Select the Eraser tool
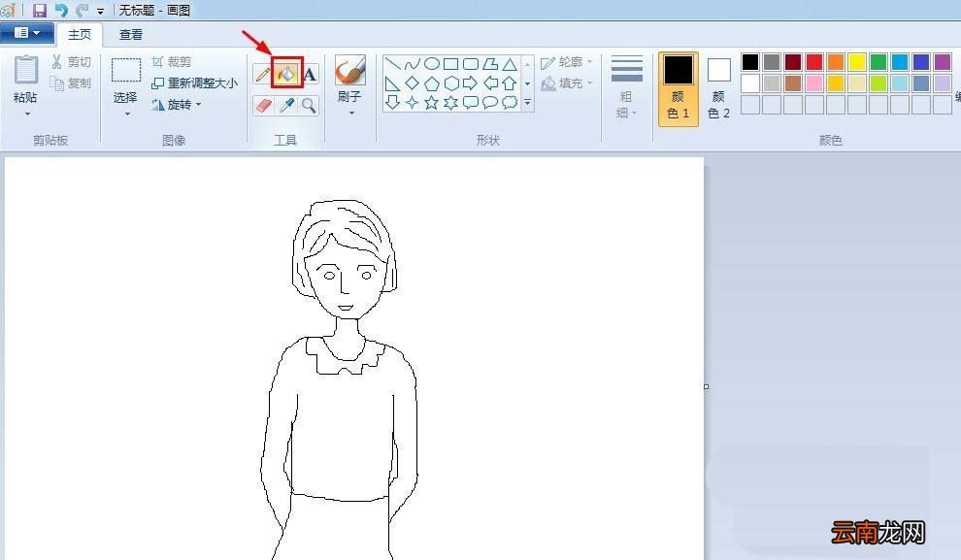Viewport: 961px width, 560px height. coord(262,106)
